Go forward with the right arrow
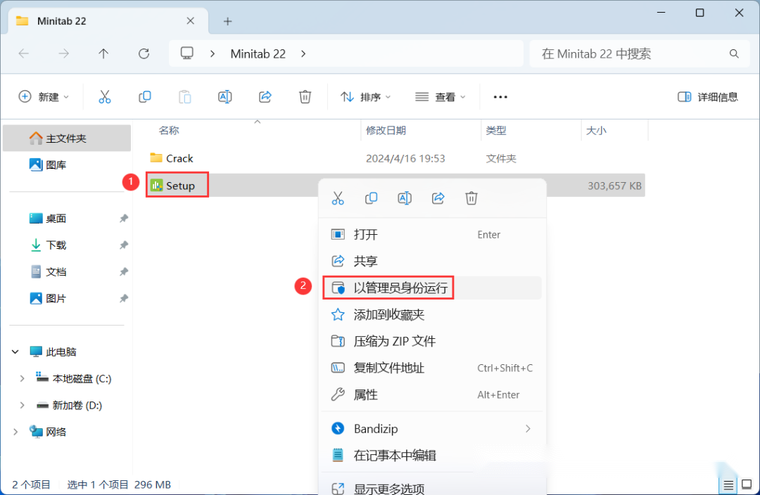Image resolution: width=760 pixels, height=495 pixels. tap(63, 53)
